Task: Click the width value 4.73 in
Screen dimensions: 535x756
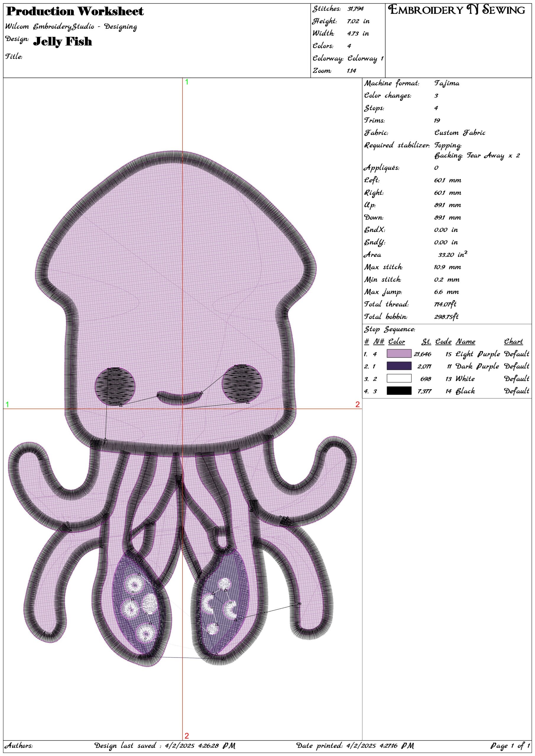Action: tap(358, 34)
